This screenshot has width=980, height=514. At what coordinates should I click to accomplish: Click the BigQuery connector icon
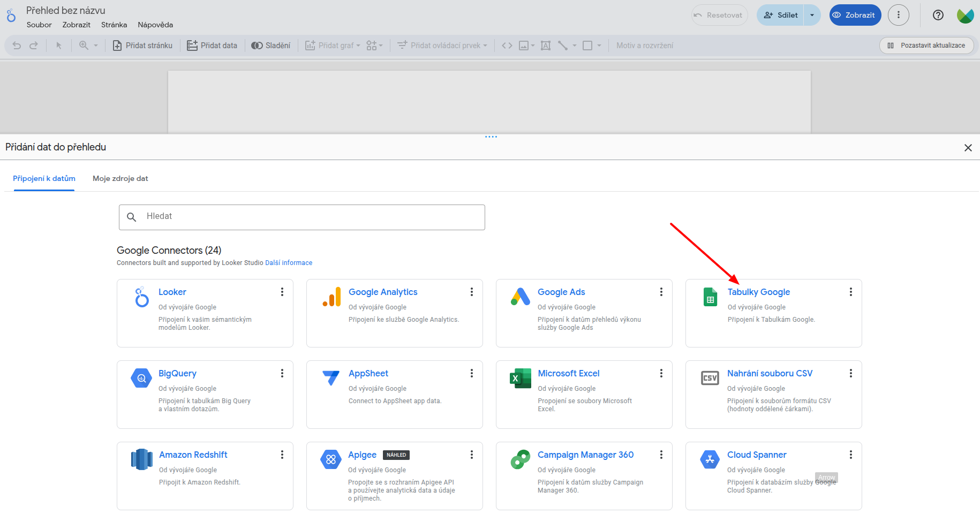click(x=141, y=378)
